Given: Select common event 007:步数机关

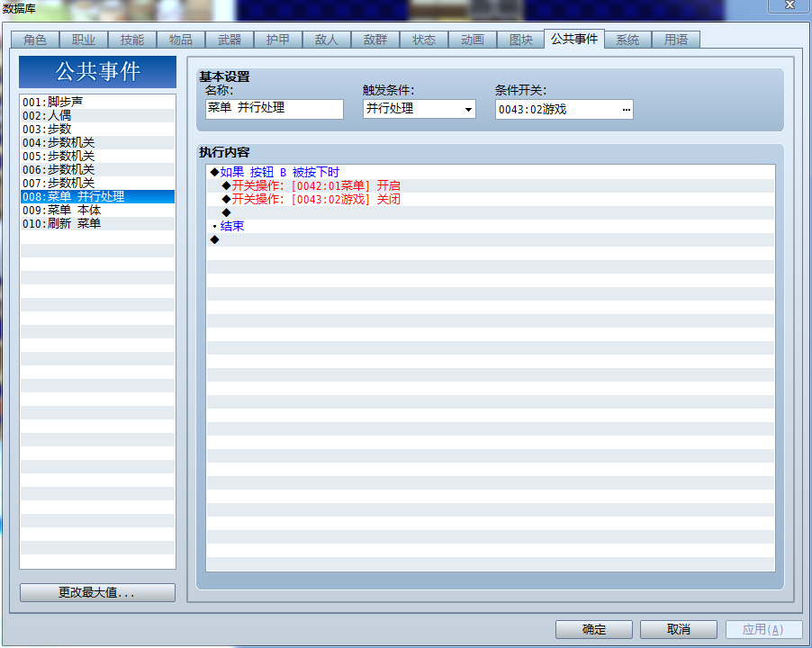Looking at the screenshot, I should [97, 183].
